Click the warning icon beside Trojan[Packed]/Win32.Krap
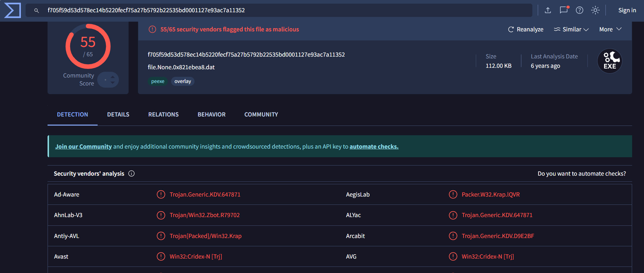Screen dimensions: 644x273 coord(161,236)
